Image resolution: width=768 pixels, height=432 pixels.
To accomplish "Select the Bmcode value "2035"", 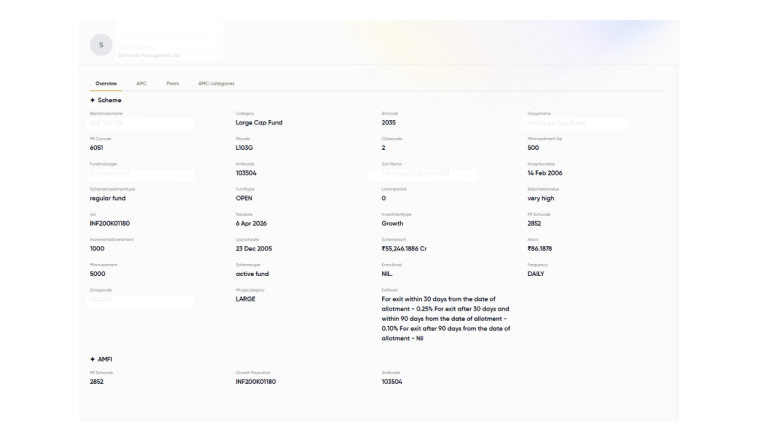I will (388, 122).
